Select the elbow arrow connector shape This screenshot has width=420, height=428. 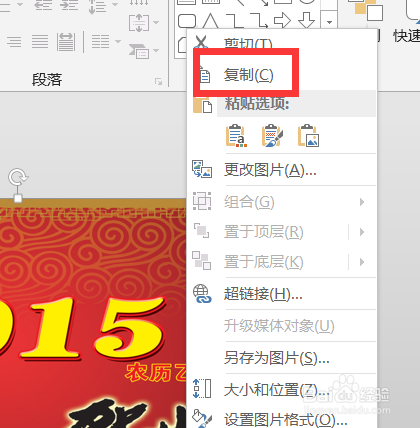tap(259, 21)
